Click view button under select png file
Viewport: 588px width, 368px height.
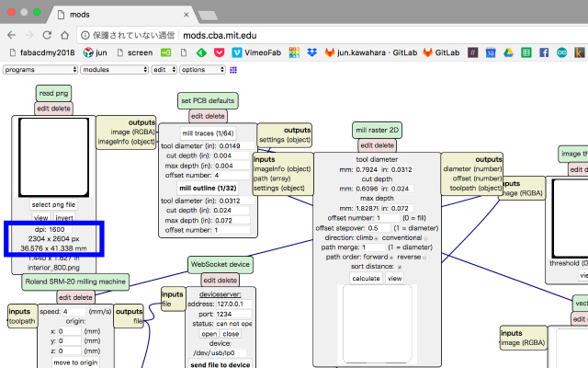[x=40, y=218]
